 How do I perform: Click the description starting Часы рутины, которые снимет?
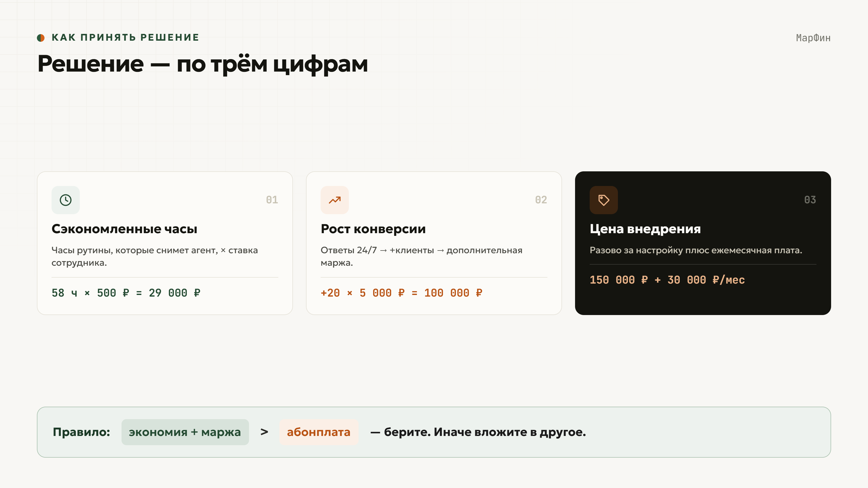point(155,256)
